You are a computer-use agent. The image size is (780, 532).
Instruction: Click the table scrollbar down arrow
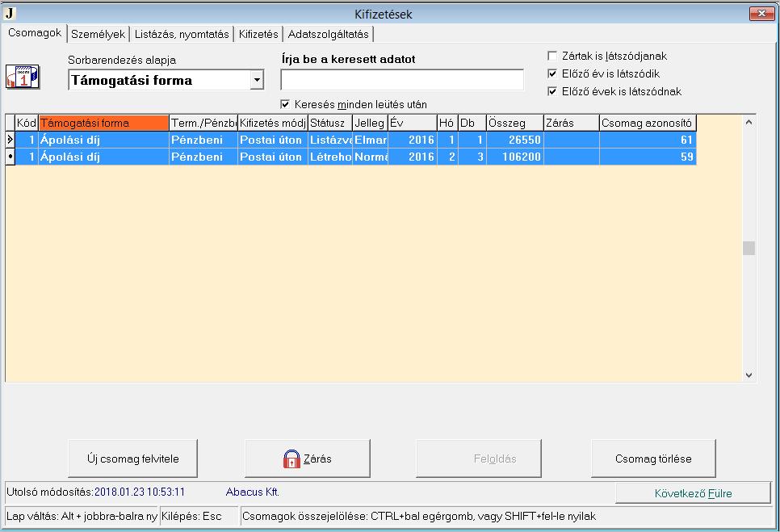pos(749,375)
